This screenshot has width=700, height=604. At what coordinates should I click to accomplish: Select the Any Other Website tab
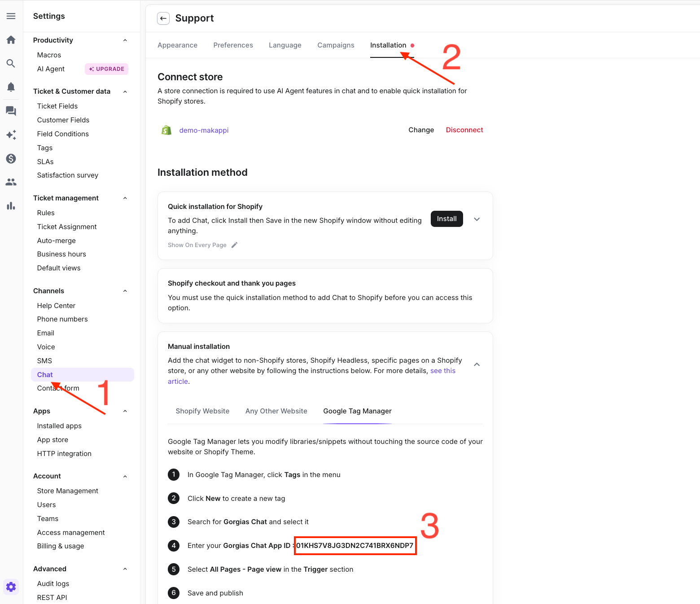point(276,411)
